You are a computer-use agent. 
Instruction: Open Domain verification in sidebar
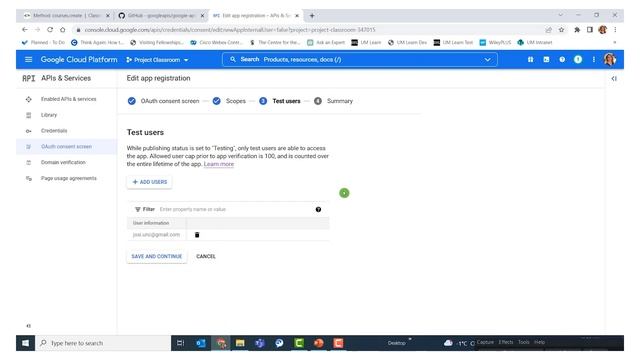[63, 162]
